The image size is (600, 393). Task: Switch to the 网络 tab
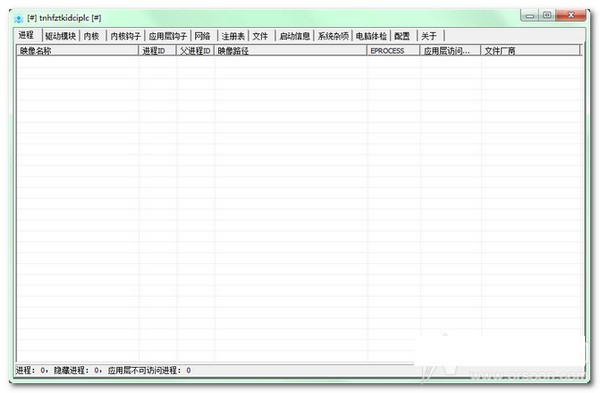click(x=203, y=36)
